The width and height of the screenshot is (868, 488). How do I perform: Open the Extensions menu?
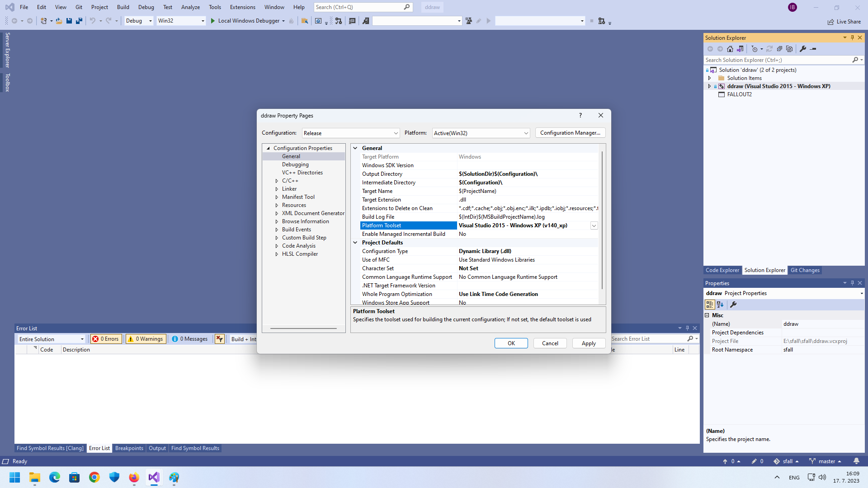(x=242, y=7)
